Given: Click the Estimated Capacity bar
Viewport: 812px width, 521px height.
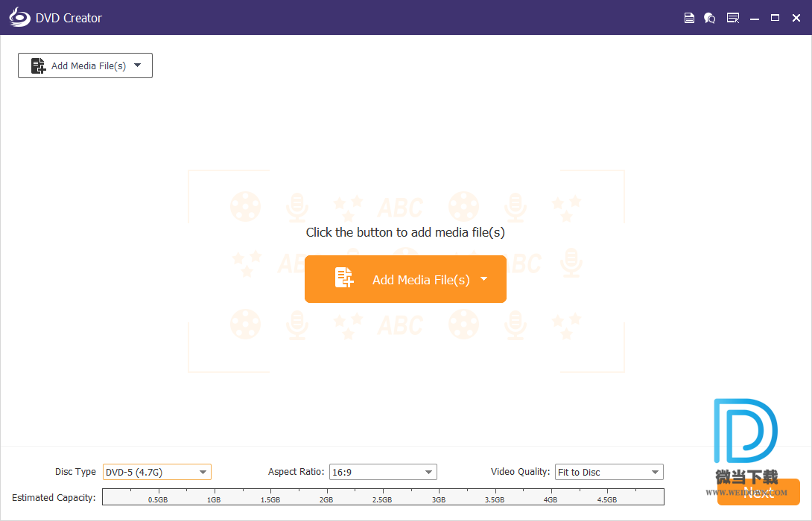Looking at the screenshot, I should click(383, 496).
